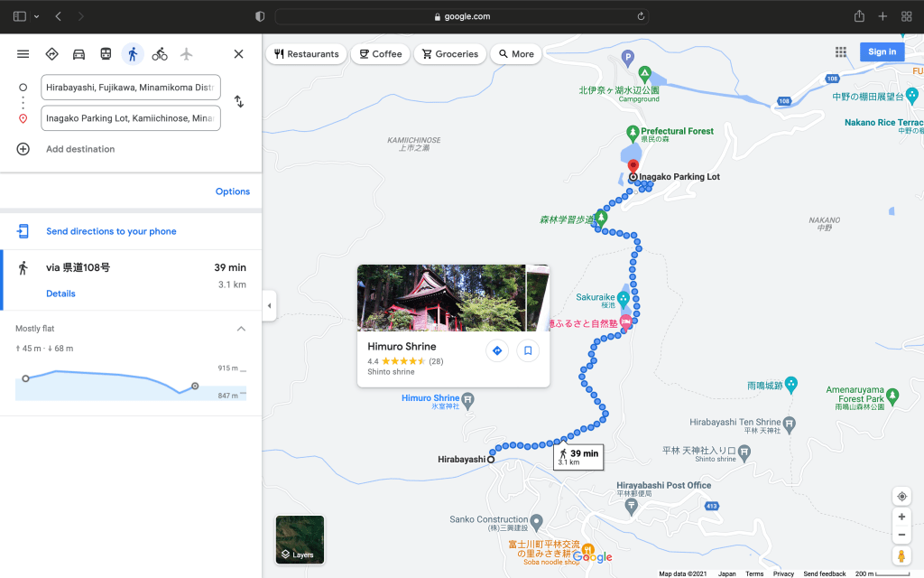
Task: Filter map by Restaurants
Action: pyautogui.click(x=307, y=54)
